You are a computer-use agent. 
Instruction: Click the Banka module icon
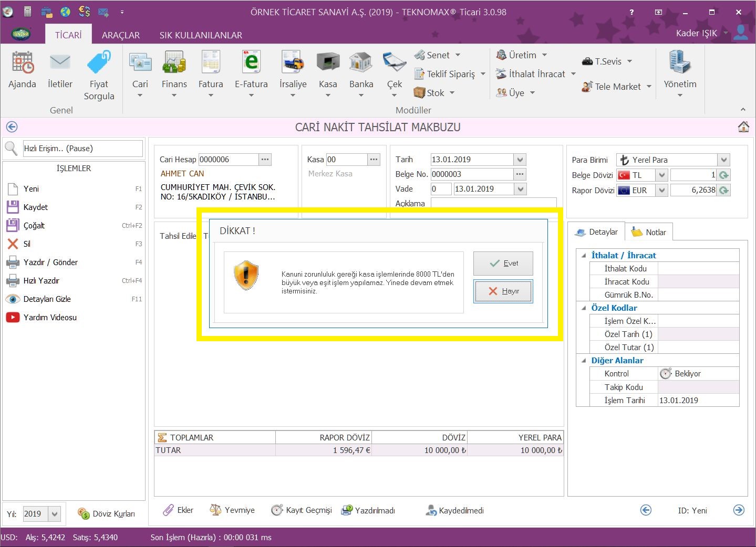361,63
